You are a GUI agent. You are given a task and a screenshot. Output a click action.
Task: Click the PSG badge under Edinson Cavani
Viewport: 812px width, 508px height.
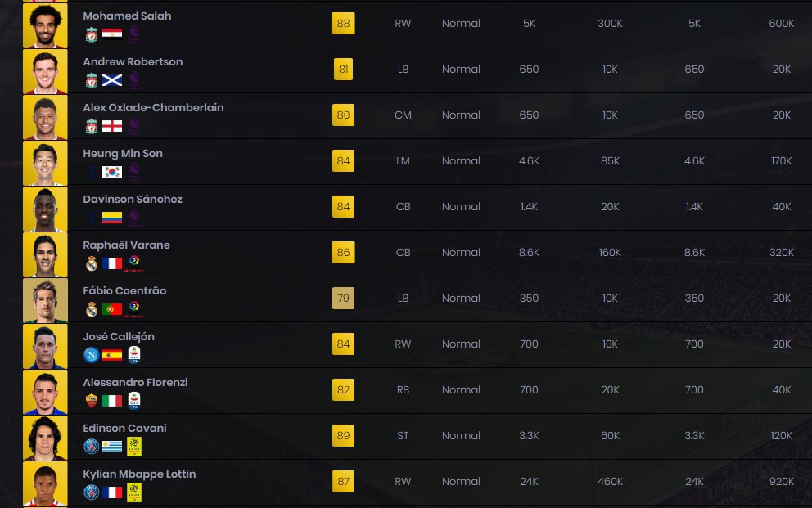92,447
